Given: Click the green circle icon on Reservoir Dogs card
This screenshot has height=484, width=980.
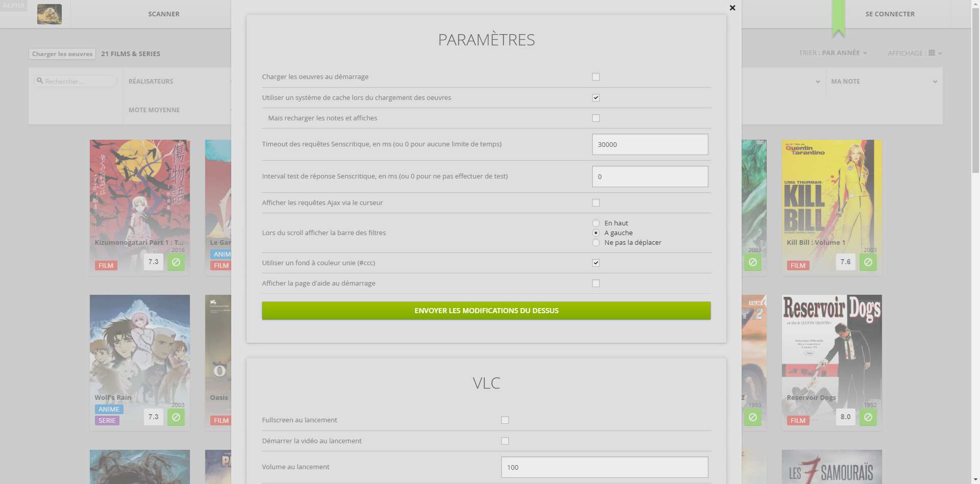Looking at the screenshot, I should pyautogui.click(x=868, y=417).
